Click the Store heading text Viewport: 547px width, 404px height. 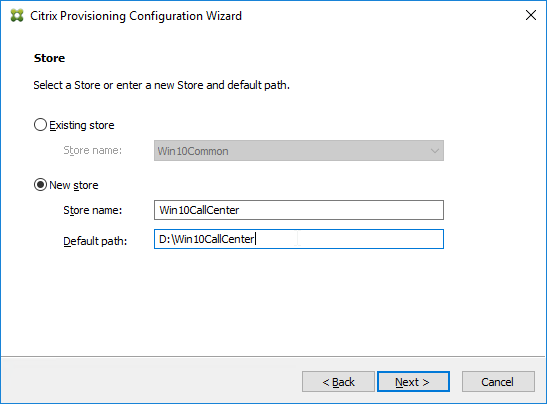49,58
